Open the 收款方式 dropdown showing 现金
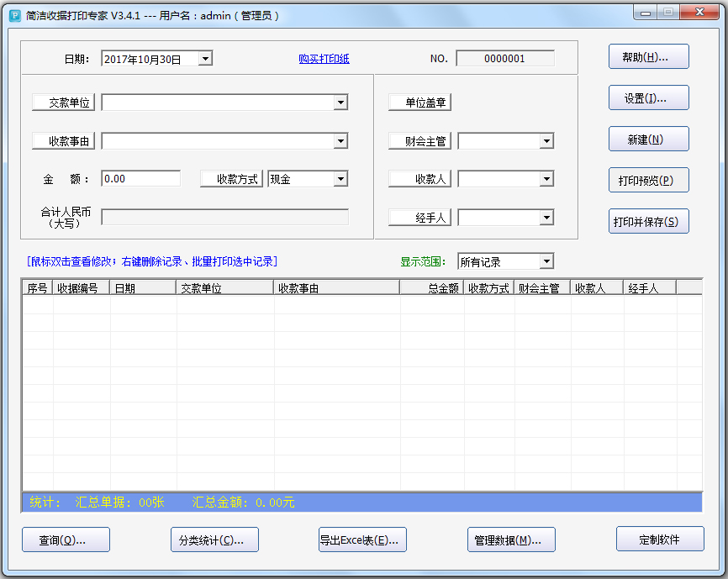Image resolution: width=728 pixels, height=579 pixels. pyautogui.click(x=340, y=179)
